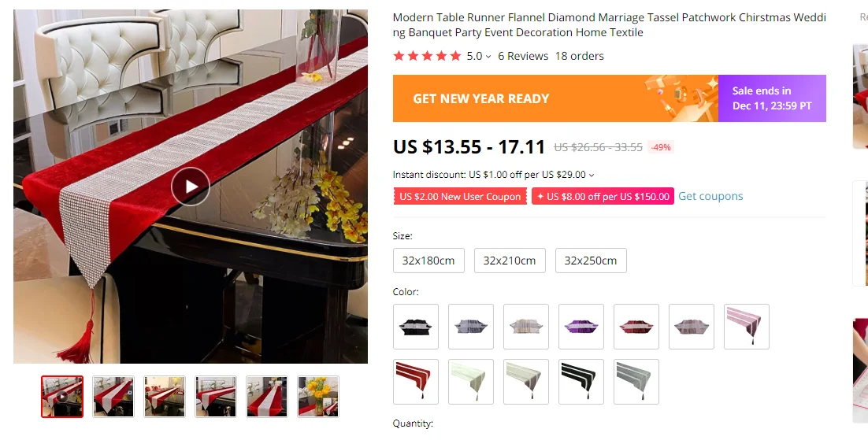Viewport: 868px width, 440px height.
Task: Expand the Instant discount details chevron
Action: point(592,176)
